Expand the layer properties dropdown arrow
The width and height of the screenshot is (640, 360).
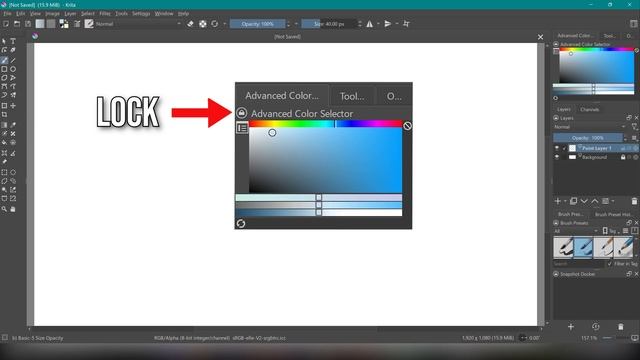pyautogui.click(x=613, y=201)
